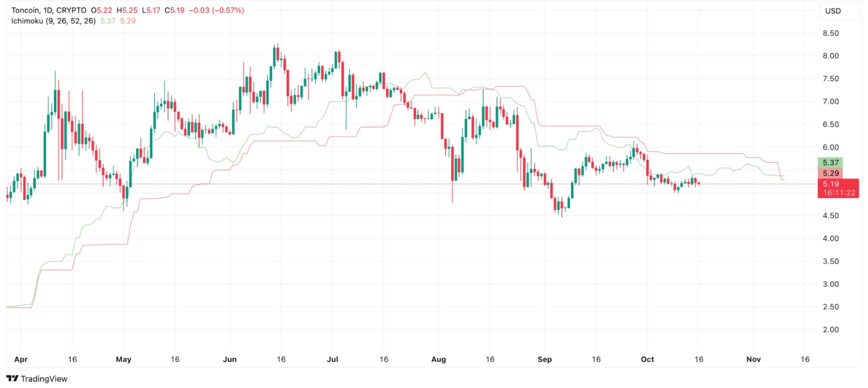This screenshot has height=388, width=868.
Task: Click the Toncoin, 1D, CRYPTO symbol title
Action: (x=49, y=10)
